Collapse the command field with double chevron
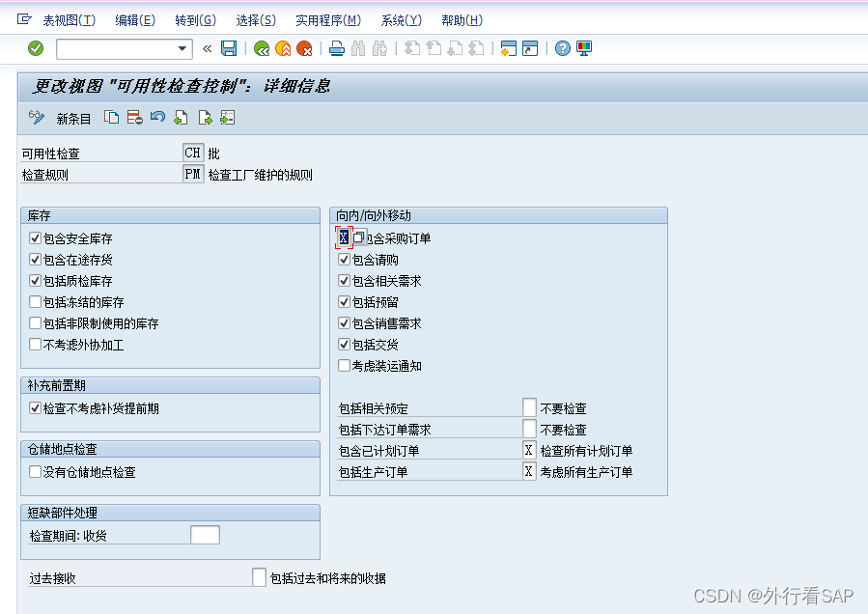Viewport: 868px width, 614px height. pyautogui.click(x=207, y=48)
